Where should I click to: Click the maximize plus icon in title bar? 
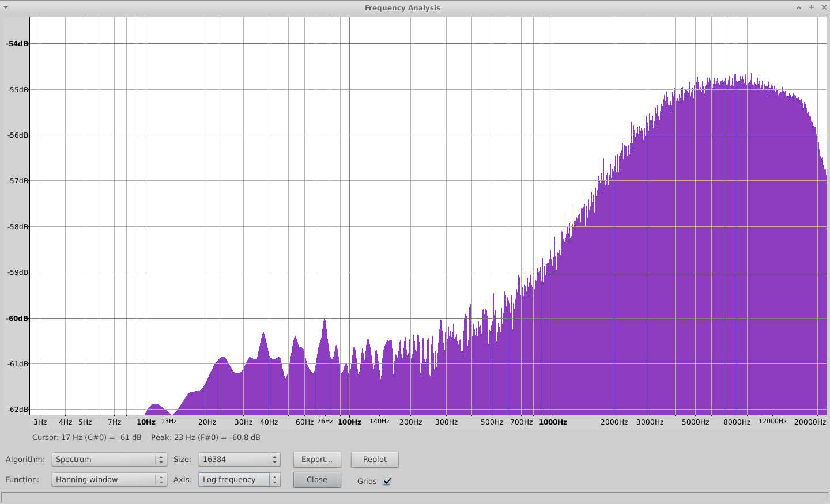pyautogui.click(x=811, y=7)
